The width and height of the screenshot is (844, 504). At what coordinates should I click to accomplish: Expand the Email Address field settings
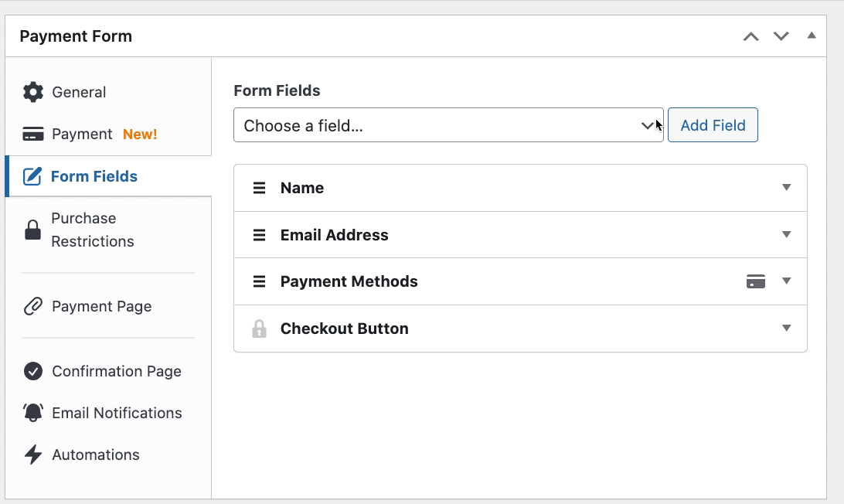786,235
